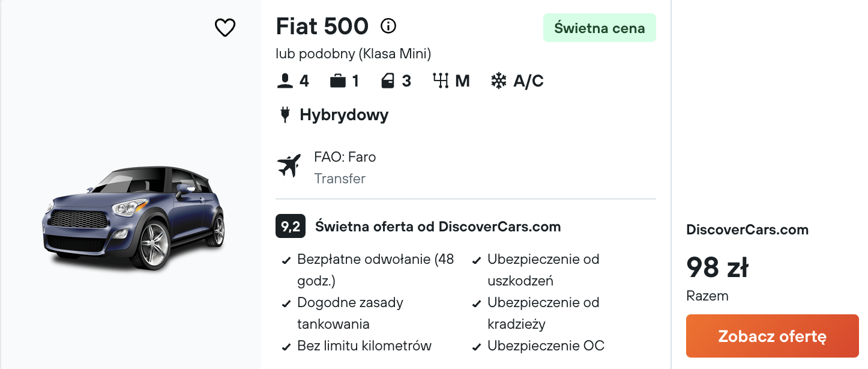Click the hybrid plug icon
The image size is (868, 369).
(x=285, y=115)
